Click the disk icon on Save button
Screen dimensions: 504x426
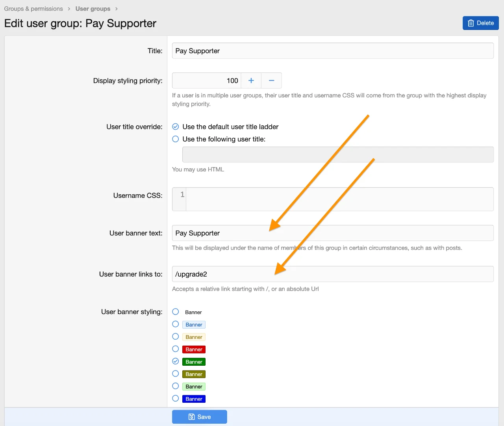coord(191,417)
